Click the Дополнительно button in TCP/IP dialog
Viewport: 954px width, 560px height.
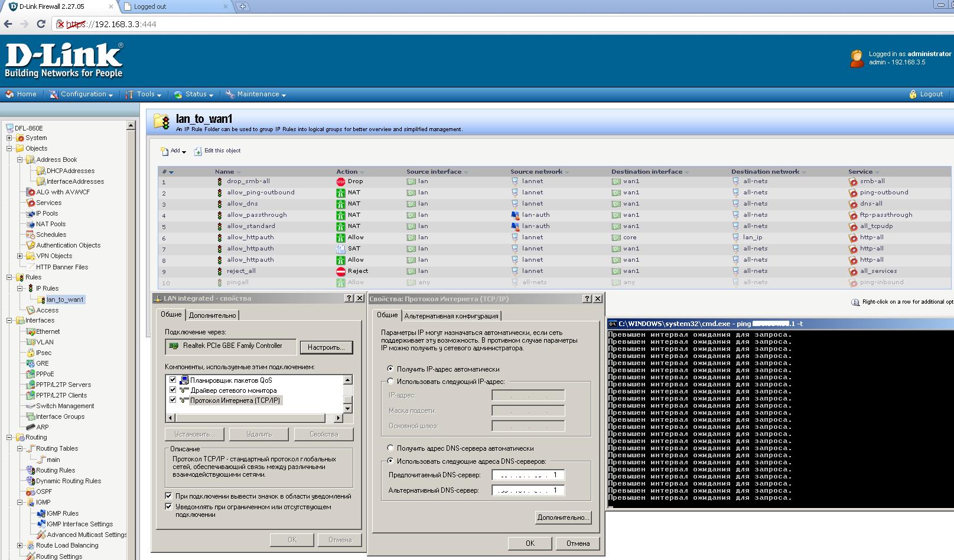coord(563,517)
